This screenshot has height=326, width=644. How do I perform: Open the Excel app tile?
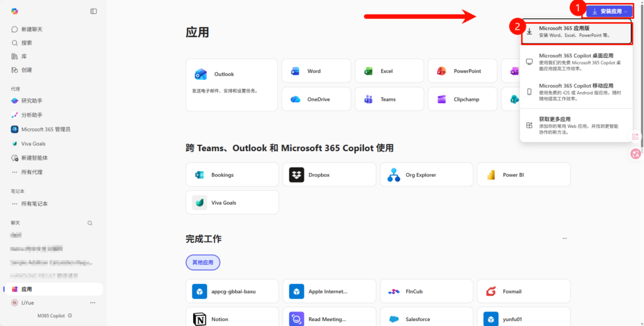(x=389, y=71)
